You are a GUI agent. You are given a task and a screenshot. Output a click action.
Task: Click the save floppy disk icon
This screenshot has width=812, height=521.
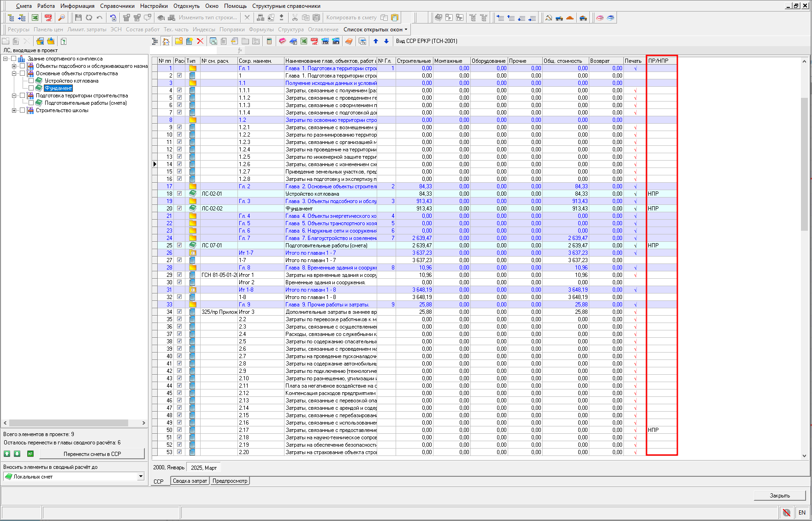(x=78, y=18)
